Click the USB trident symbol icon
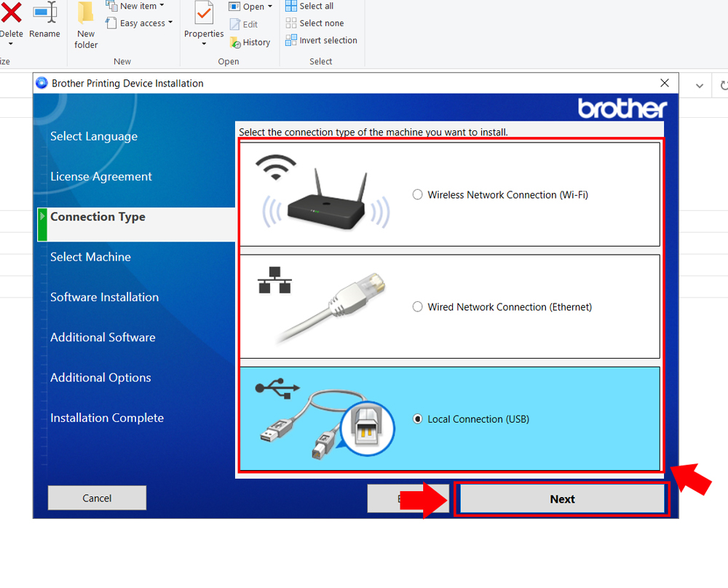728x588 pixels. [x=277, y=388]
